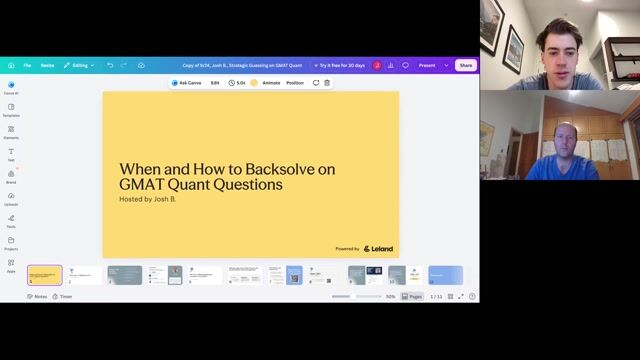Select the yellow page 1 thumbnail
The width and height of the screenshot is (640, 360).
[x=45, y=275]
